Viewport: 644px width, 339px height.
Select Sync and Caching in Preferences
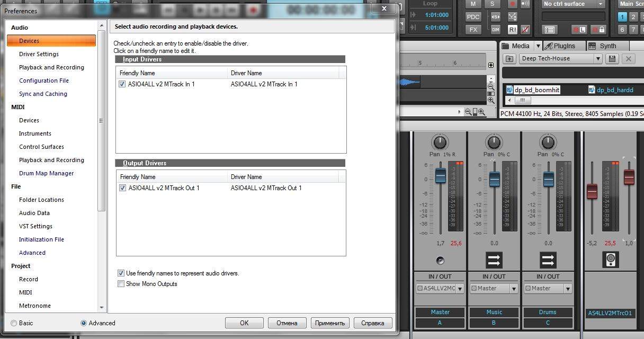[43, 94]
